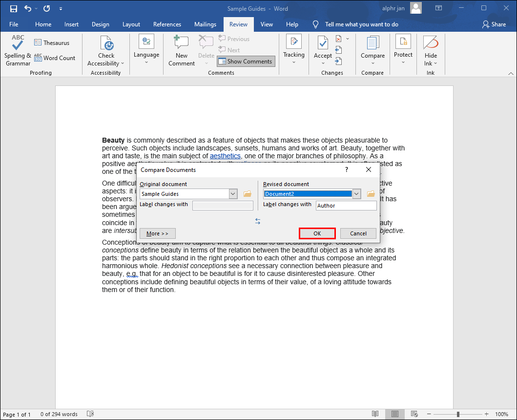
Task: Expand Original document dropdown
Action: pos(233,194)
